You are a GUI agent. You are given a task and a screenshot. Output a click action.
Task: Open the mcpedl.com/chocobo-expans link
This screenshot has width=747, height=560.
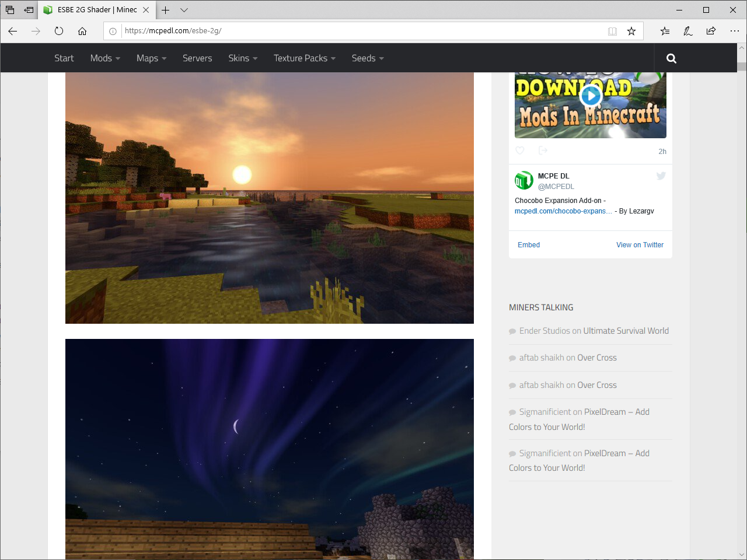563,211
